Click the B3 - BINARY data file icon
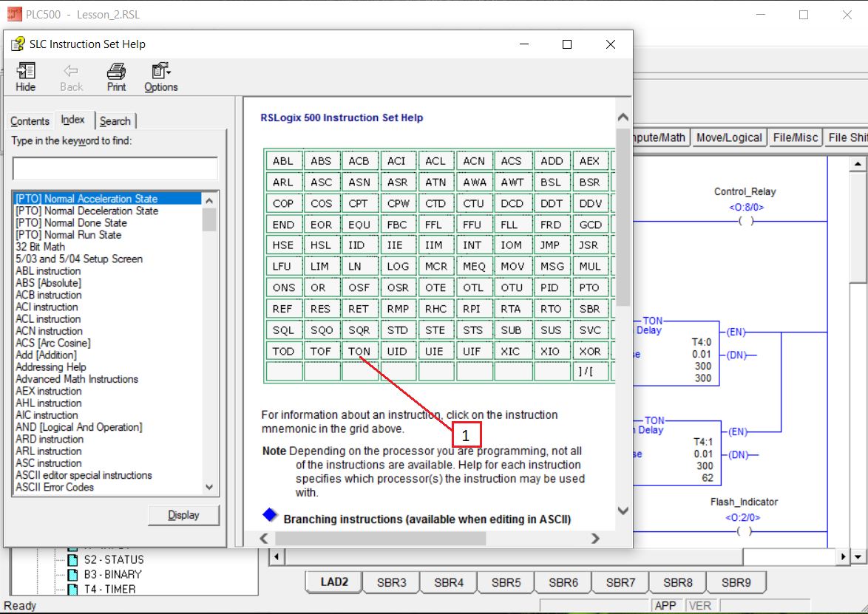 72,574
